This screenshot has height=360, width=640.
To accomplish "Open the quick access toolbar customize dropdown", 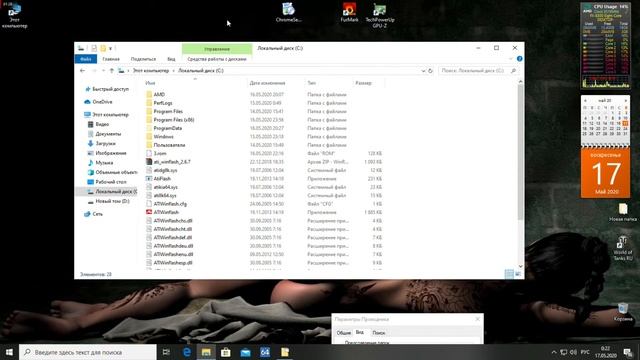I will pyautogui.click(x=110, y=49).
